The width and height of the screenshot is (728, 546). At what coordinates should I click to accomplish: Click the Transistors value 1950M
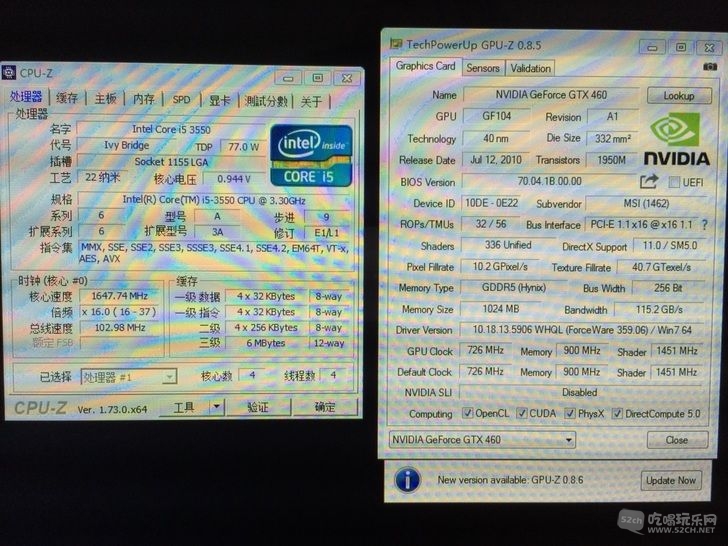[x=611, y=160]
